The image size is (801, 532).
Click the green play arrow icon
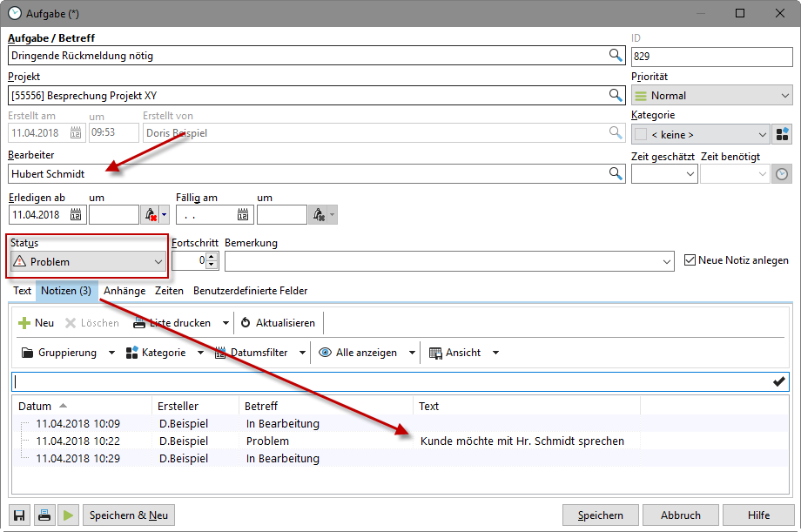68,515
